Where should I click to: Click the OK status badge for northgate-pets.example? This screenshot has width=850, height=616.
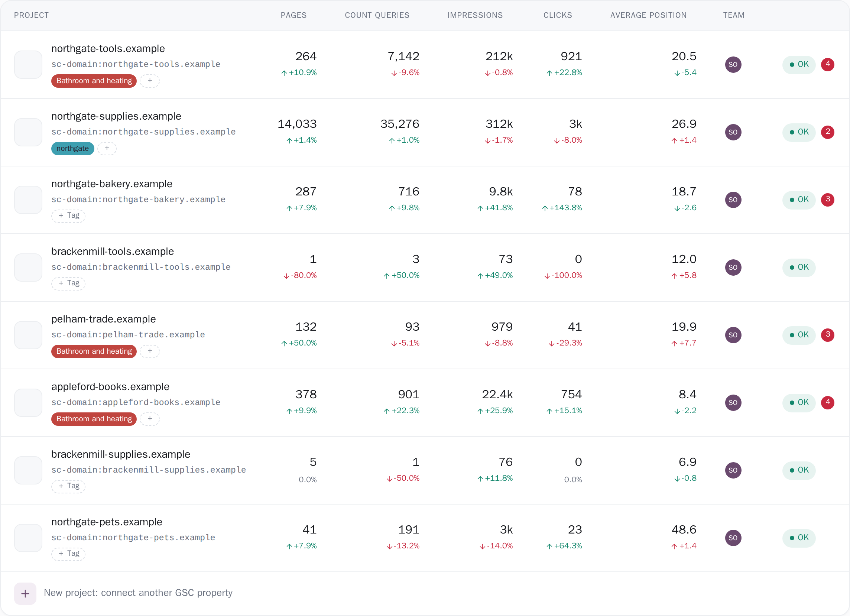click(x=799, y=538)
